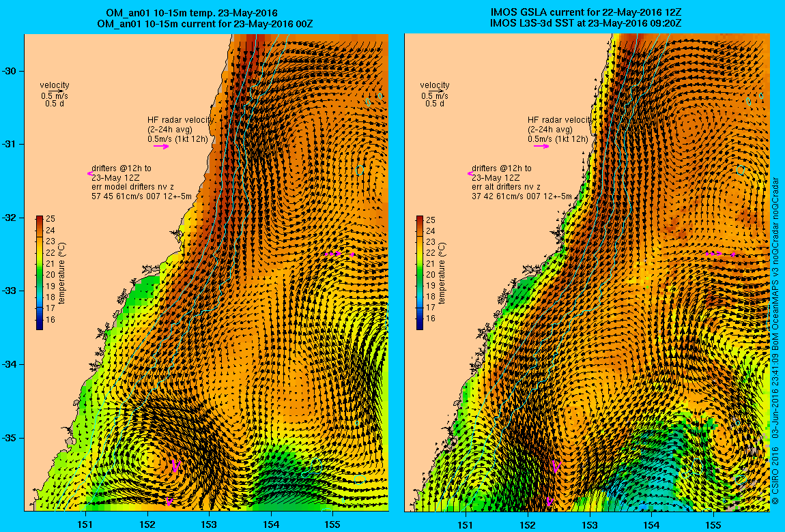Click longitude label '153' under left map
The height and width of the screenshot is (532, 785).
pos(209,524)
